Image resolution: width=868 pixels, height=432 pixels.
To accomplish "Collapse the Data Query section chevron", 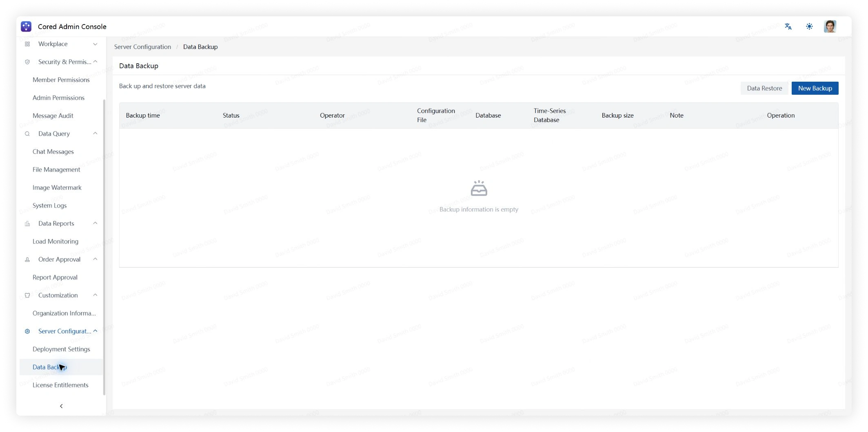I will (95, 134).
